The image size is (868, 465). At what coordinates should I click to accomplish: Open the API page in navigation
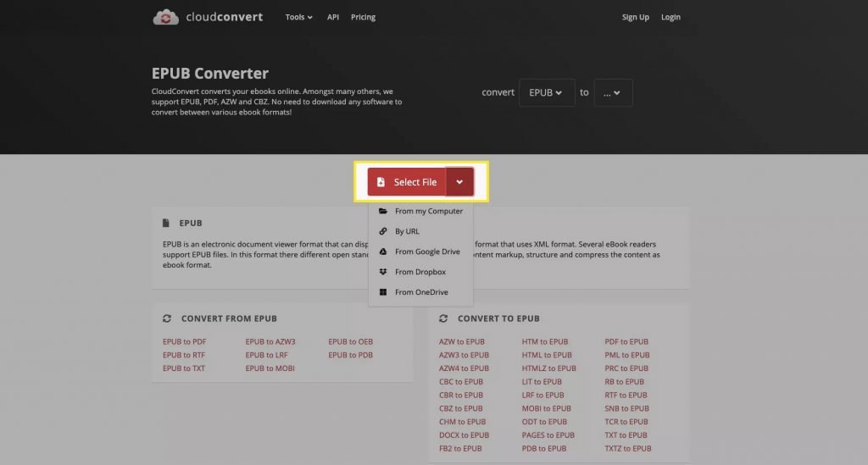332,17
